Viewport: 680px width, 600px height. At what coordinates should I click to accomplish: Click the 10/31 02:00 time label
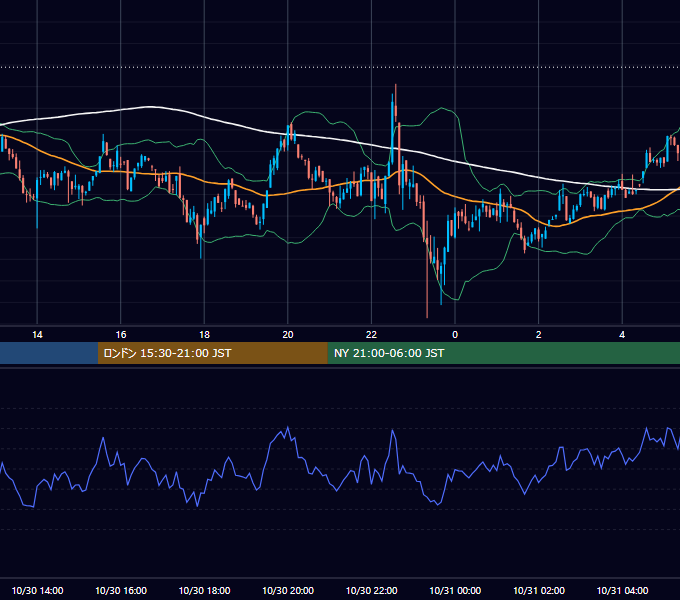[x=539, y=590]
